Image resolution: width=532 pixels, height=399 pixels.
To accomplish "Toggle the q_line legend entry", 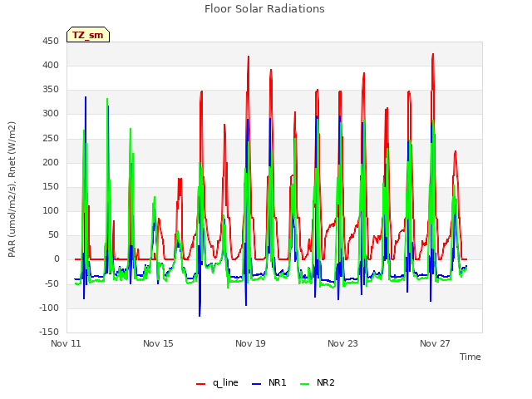I will [x=217, y=382].
